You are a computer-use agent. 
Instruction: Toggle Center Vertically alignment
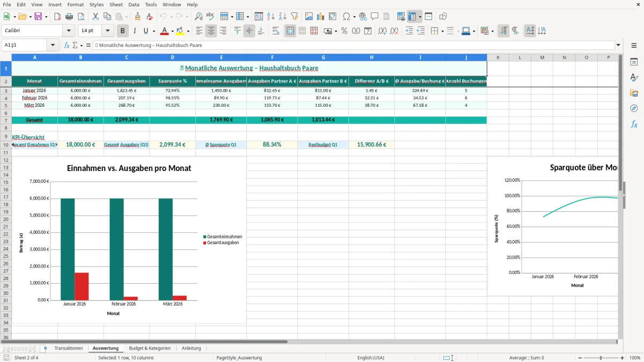pos(249,31)
